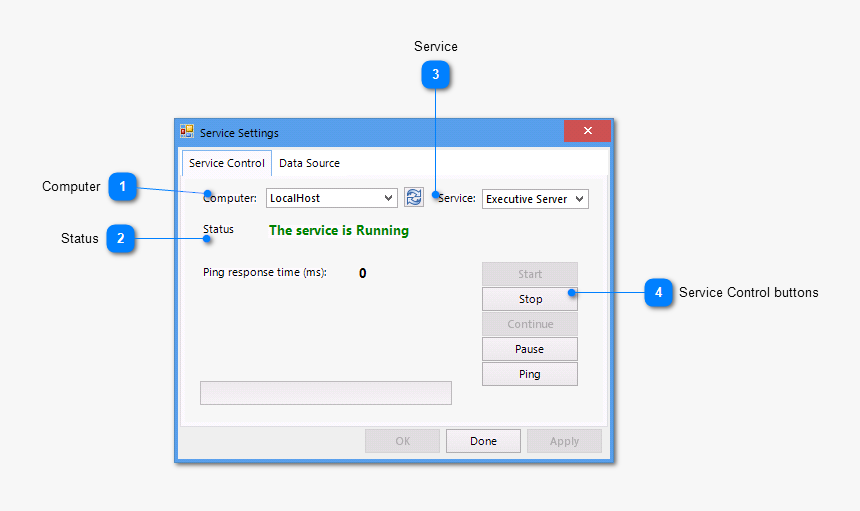Image resolution: width=860 pixels, height=511 pixels.
Task: Click the Apply button
Action: pyautogui.click(x=564, y=441)
